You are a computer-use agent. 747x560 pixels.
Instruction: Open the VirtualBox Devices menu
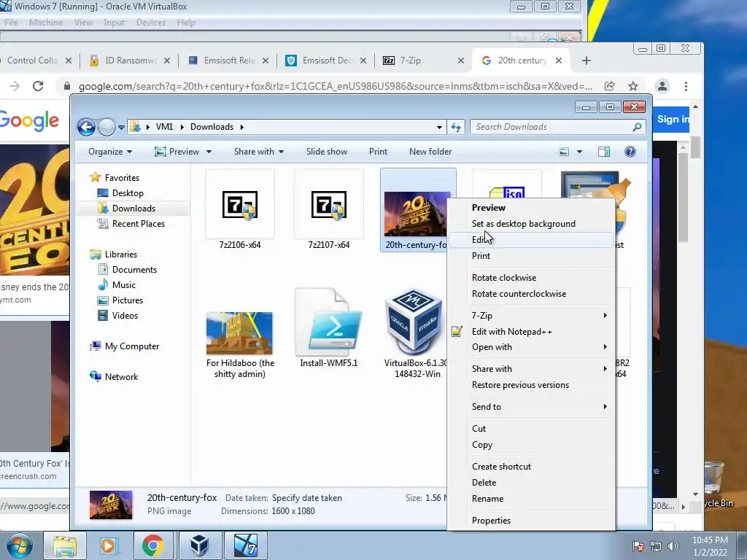coord(150,23)
